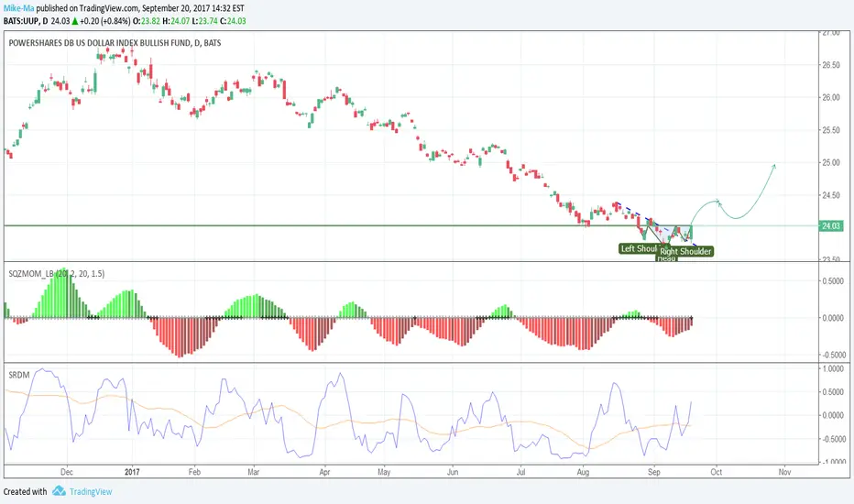Click the 26.50 price axis label
Image resolution: width=854 pixels, height=504 pixels.
coord(830,65)
